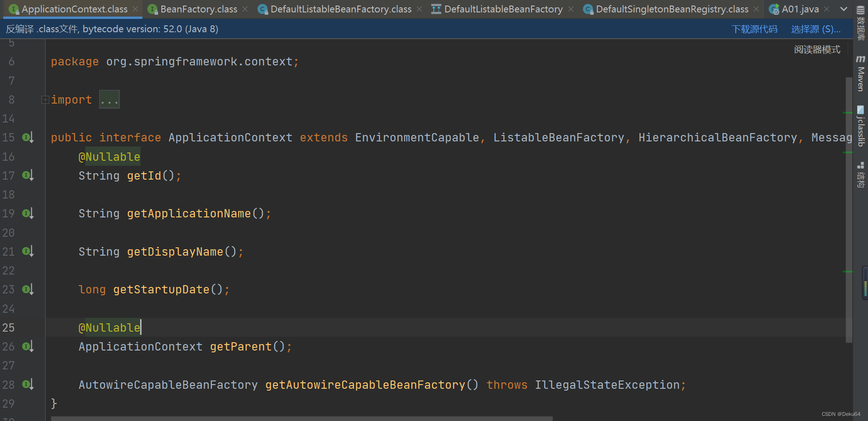The image size is (868, 421).
Task: Click the interface icon on ApplicationContext.class tab
Action: pyautogui.click(x=13, y=9)
